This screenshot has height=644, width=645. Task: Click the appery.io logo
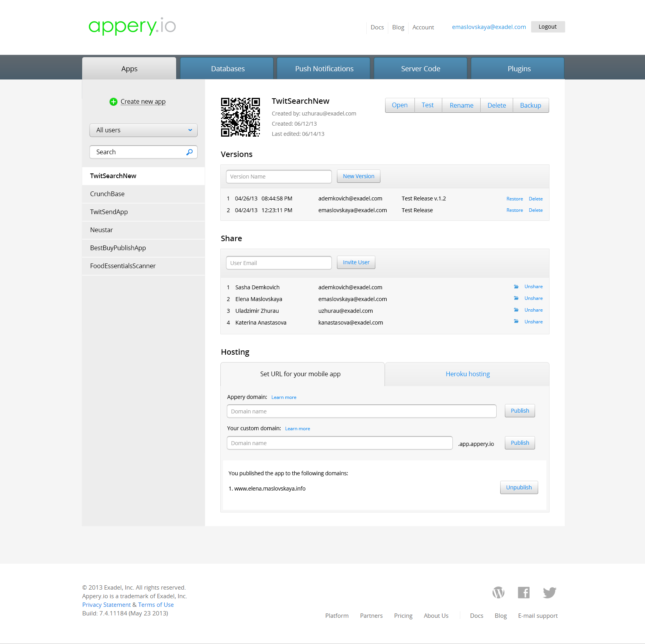pos(132,26)
